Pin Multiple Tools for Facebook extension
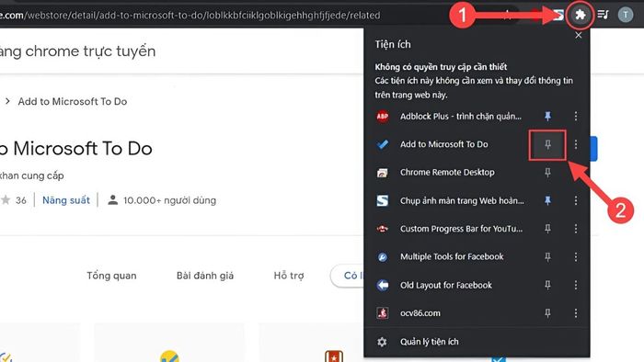The width and height of the screenshot is (644, 362). (547, 257)
